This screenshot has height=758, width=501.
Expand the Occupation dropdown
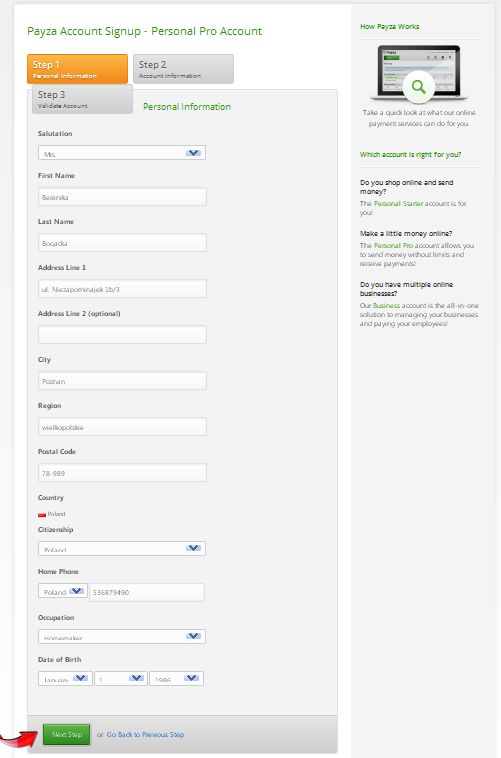[122, 636]
